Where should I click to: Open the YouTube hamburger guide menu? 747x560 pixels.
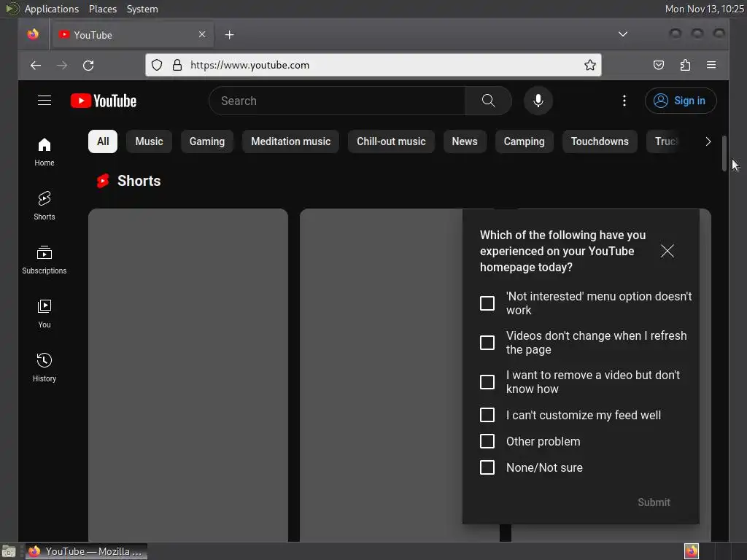(44, 101)
